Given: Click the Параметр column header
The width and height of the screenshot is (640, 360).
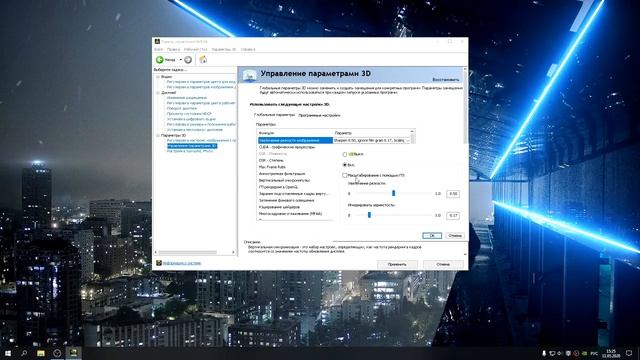Looking at the screenshot, I should pos(371,133).
